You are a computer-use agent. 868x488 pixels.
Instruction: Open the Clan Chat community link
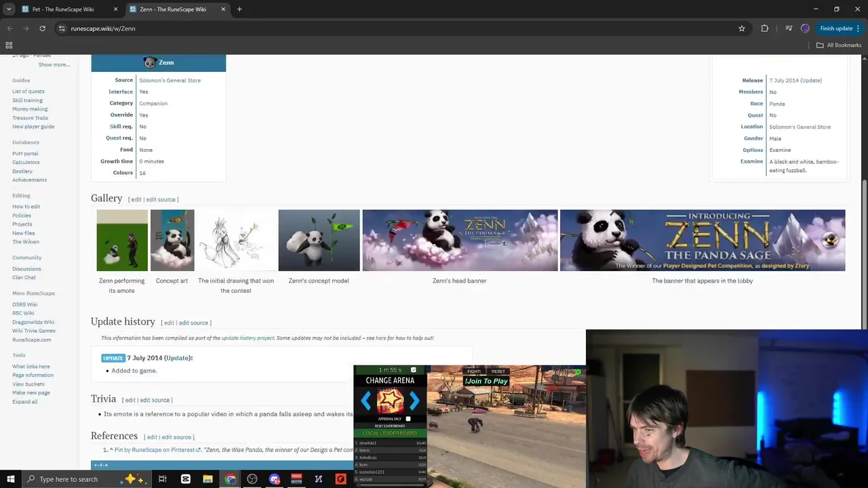click(x=24, y=277)
